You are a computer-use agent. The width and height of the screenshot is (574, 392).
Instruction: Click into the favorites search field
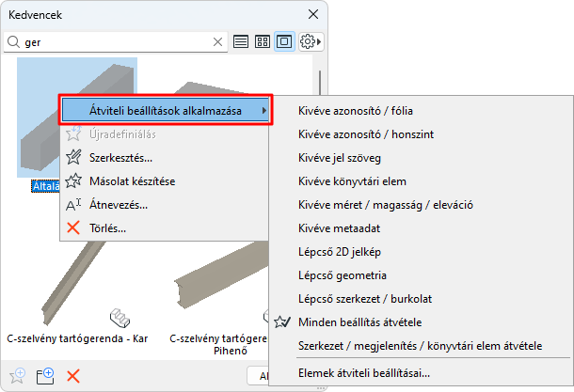click(113, 42)
